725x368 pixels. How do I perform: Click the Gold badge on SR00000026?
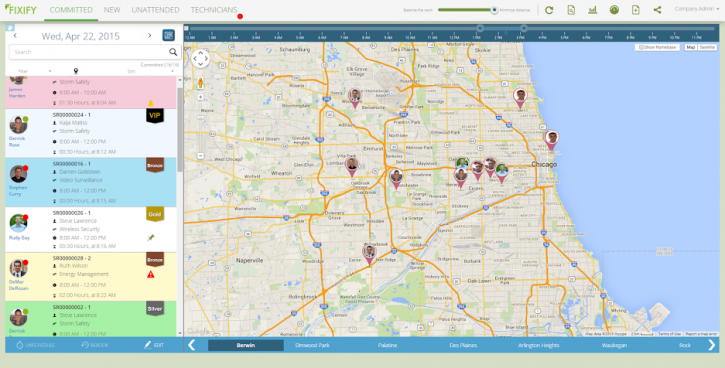point(155,214)
